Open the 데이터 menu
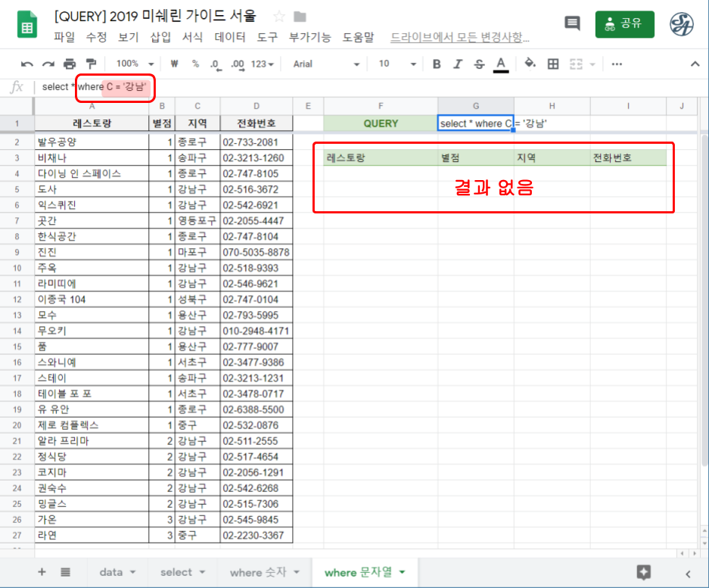 point(230,37)
